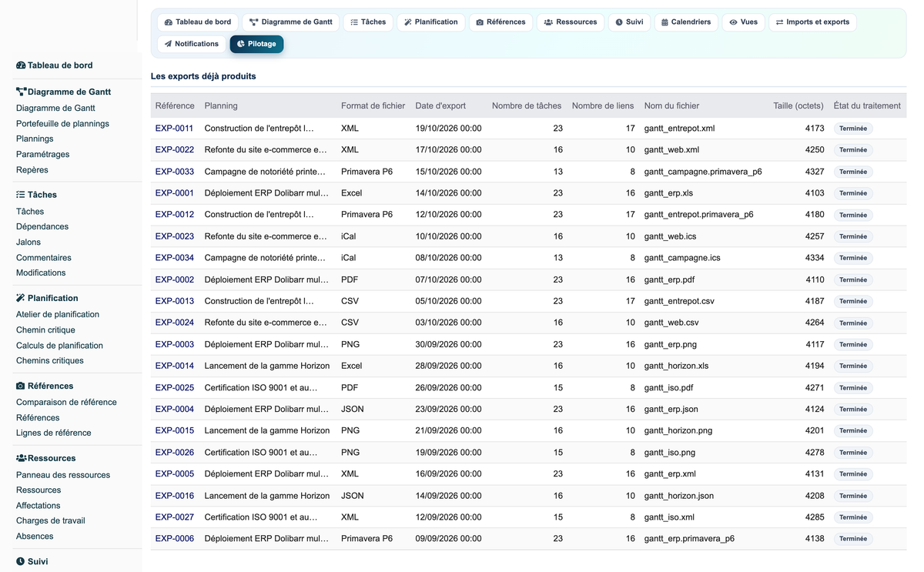Open Lignes de référence
The width and height of the screenshot is (924, 572).
(x=53, y=433)
